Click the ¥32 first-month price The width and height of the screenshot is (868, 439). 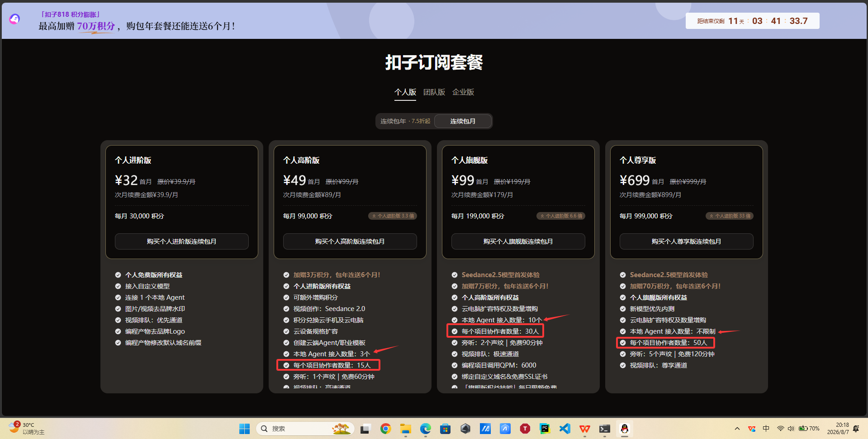pos(126,180)
